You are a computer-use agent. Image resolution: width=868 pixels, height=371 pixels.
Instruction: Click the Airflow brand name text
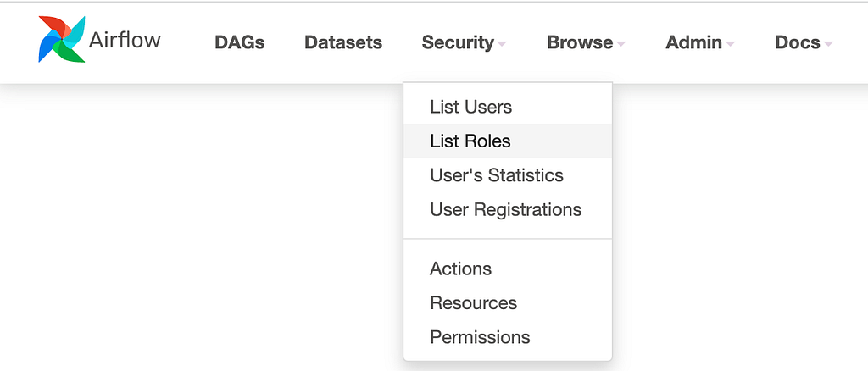[125, 40]
